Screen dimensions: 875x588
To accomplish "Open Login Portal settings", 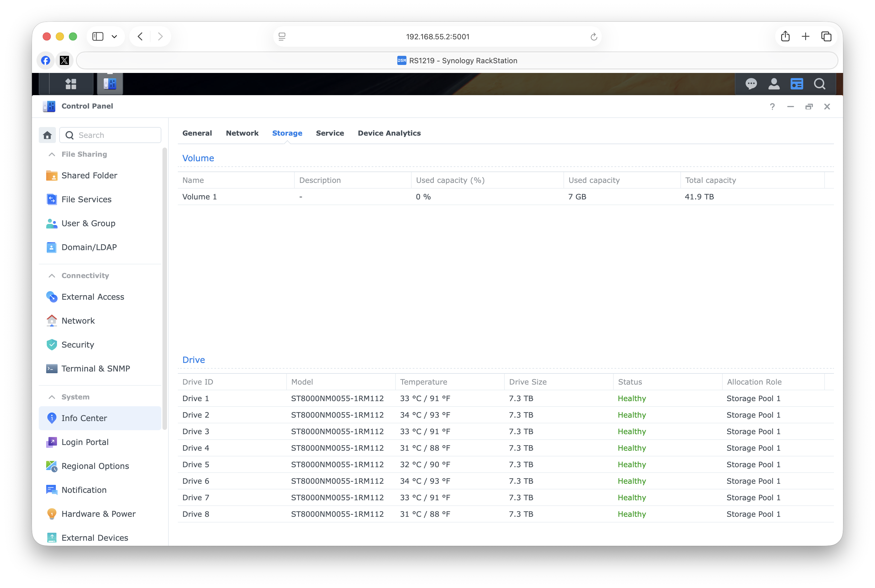I will pos(100,442).
